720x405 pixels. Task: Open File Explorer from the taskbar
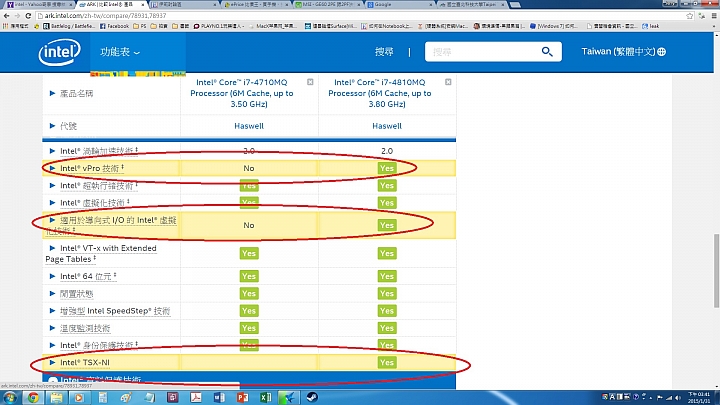pos(56,397)
